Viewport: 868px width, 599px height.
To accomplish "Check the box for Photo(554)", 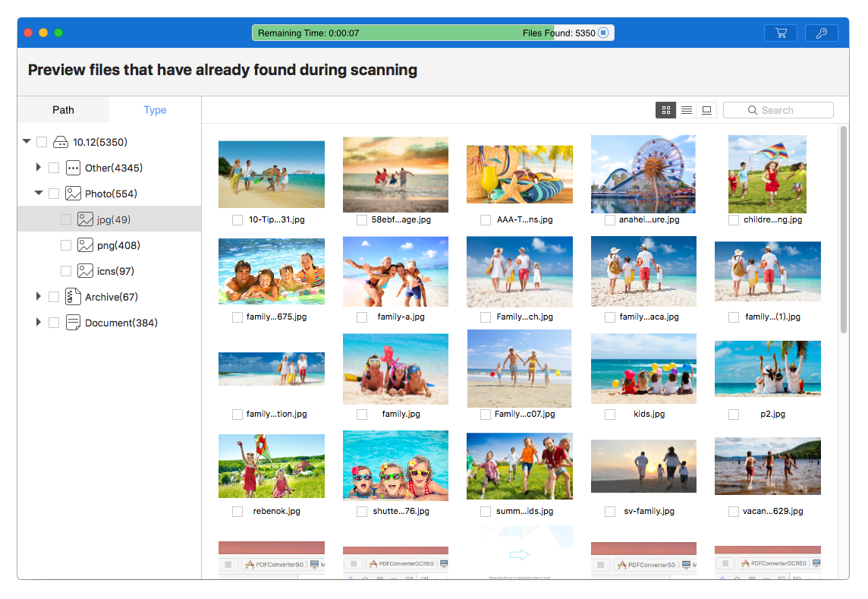I will pyautogui.click(x=54, y=194).
